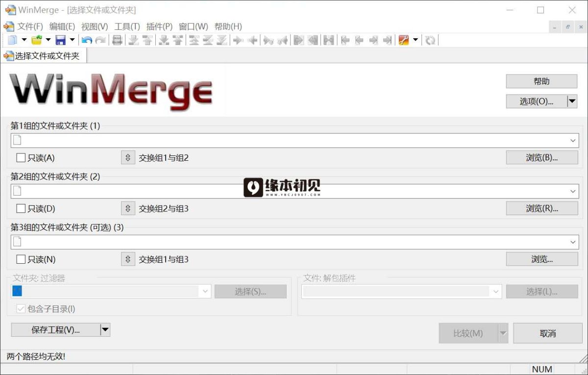This screenshot has height=375, width=588.
Task: Click the 取消 button
Action: click(x=548, y=333)
